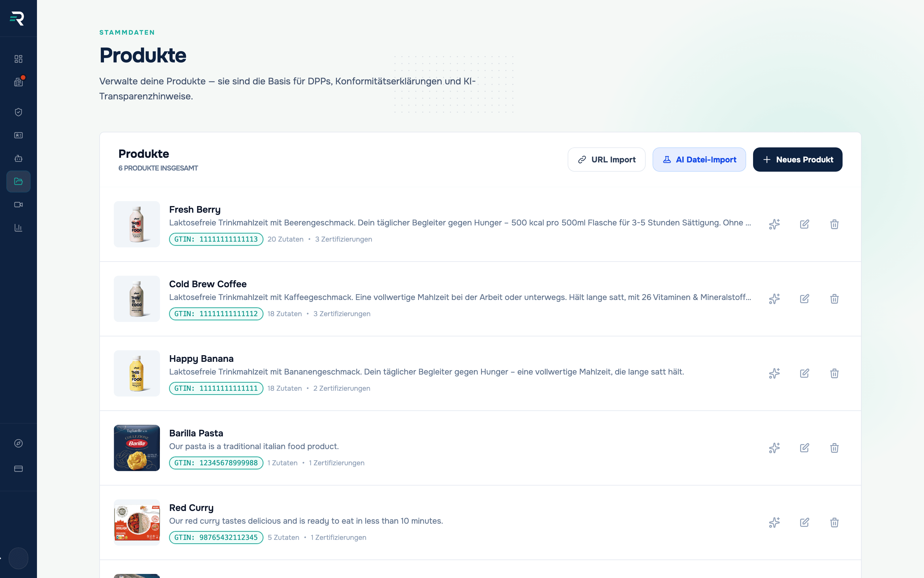The height and width of the screenshot is (578, 924).
Task: Open the dashboard grid icon in sidebar
Action: pos(18,59)
